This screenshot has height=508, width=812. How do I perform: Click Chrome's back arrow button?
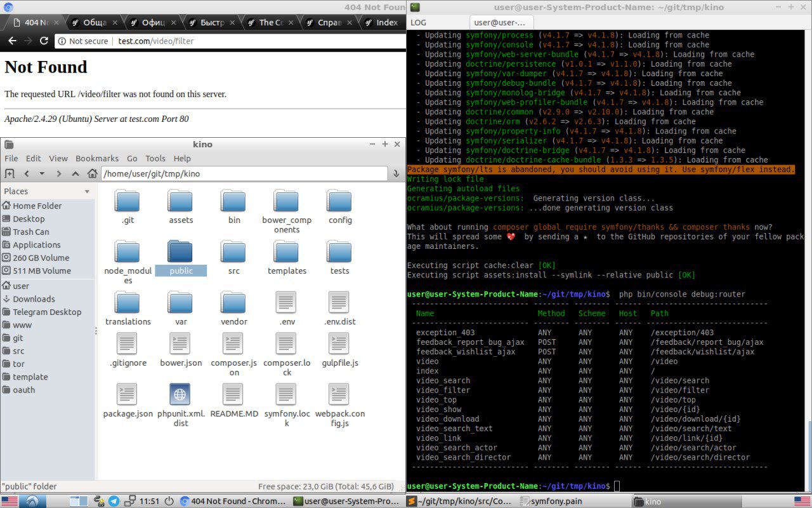click(12, 41)
